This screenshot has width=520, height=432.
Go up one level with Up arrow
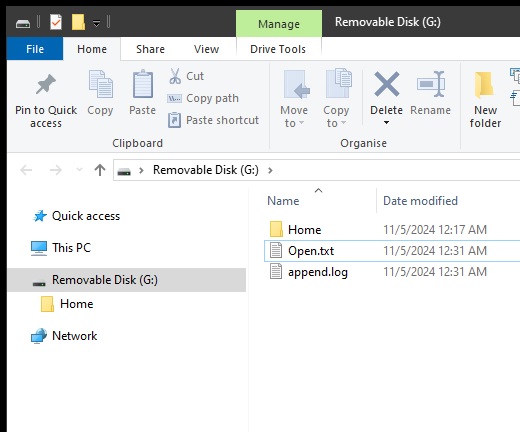click(x=100, y=170)
